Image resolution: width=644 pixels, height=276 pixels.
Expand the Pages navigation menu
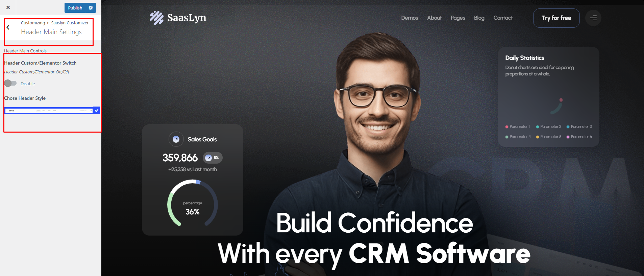pos(458,18)
